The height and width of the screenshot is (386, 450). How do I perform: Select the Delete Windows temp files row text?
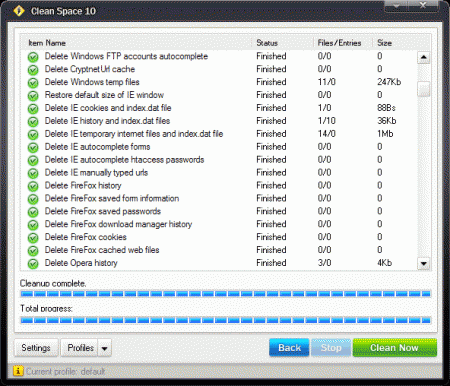(x=92, y=82)
